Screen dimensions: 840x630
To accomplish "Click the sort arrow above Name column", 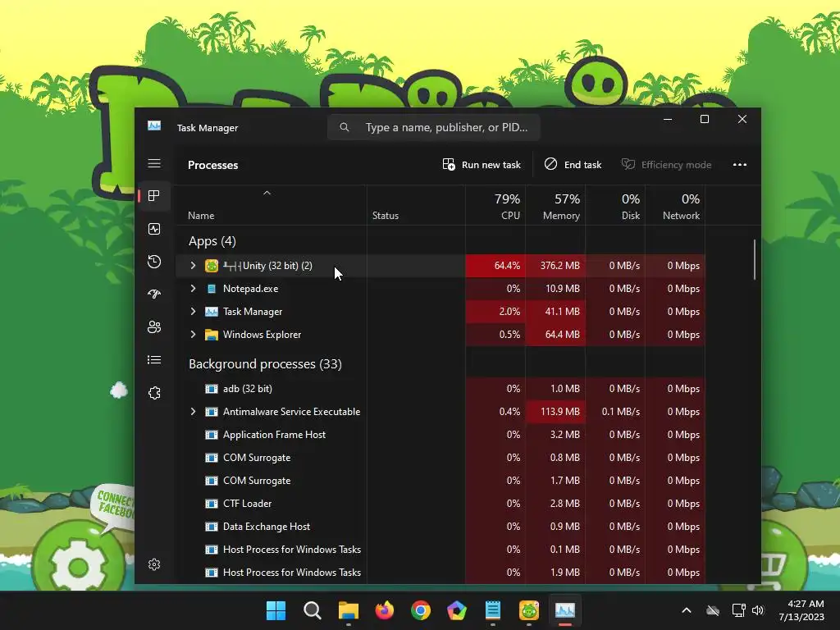I will click(x=267, y=194).
